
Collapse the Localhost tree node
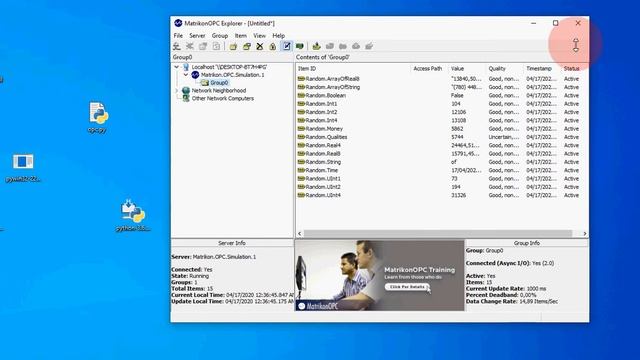pos(176,67)
